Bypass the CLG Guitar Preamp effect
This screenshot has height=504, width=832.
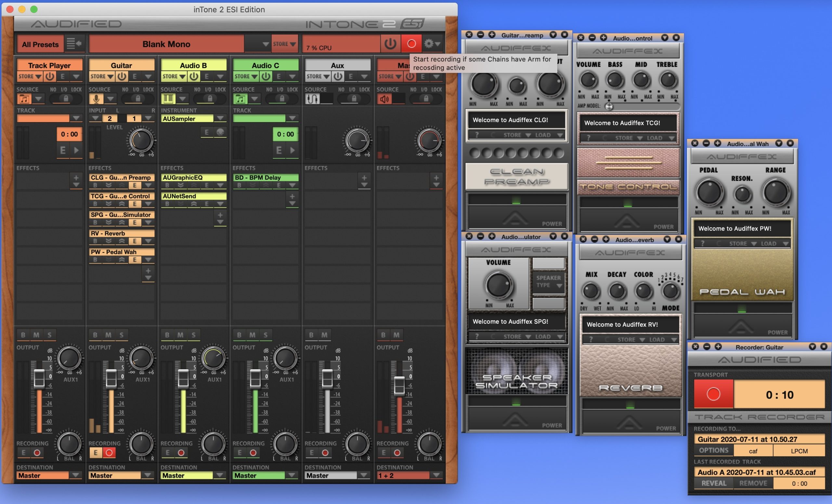95,185
